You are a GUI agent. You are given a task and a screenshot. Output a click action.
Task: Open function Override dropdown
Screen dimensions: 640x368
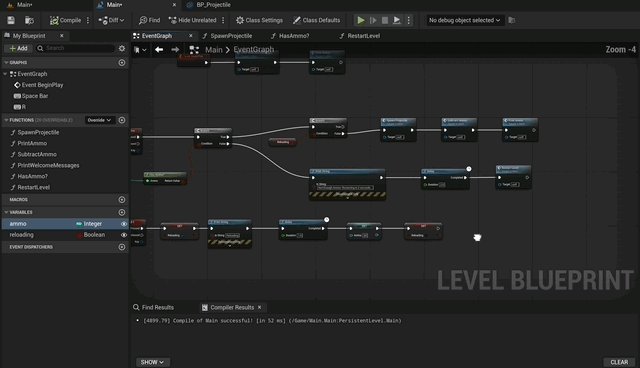(99, 120)
